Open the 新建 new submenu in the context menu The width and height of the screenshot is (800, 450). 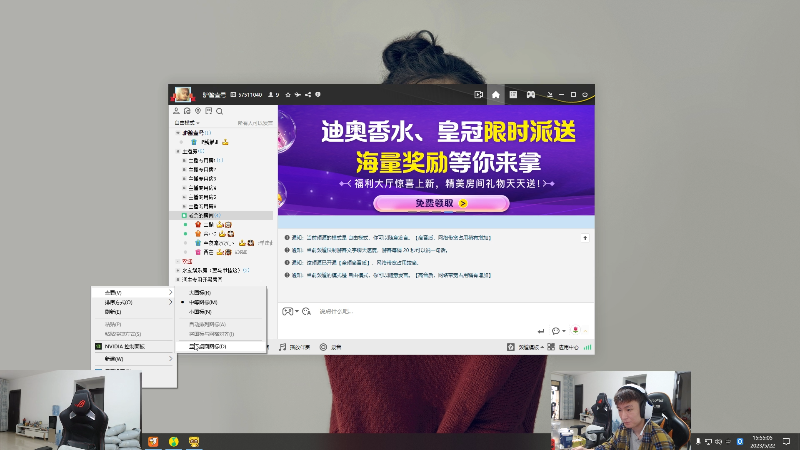pos(134,359)
